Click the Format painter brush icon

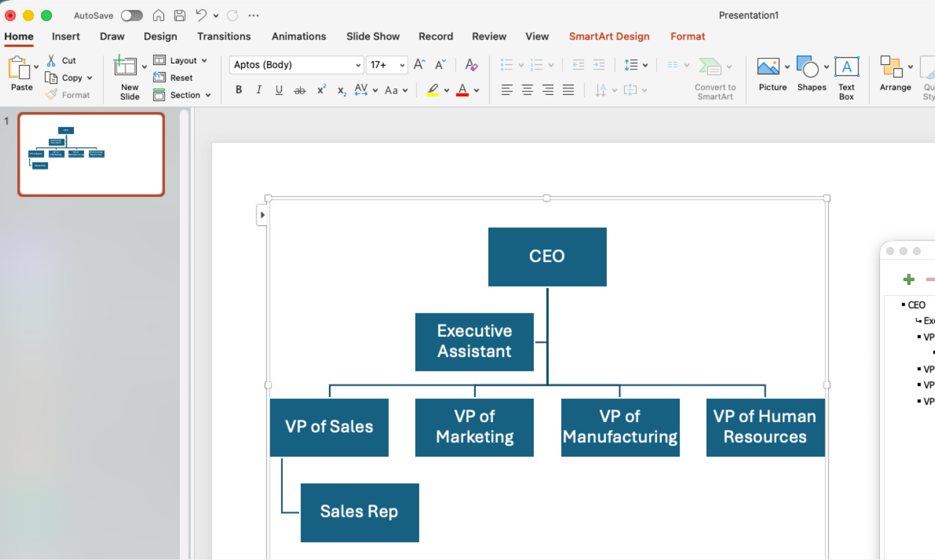[x=52, y=94]
